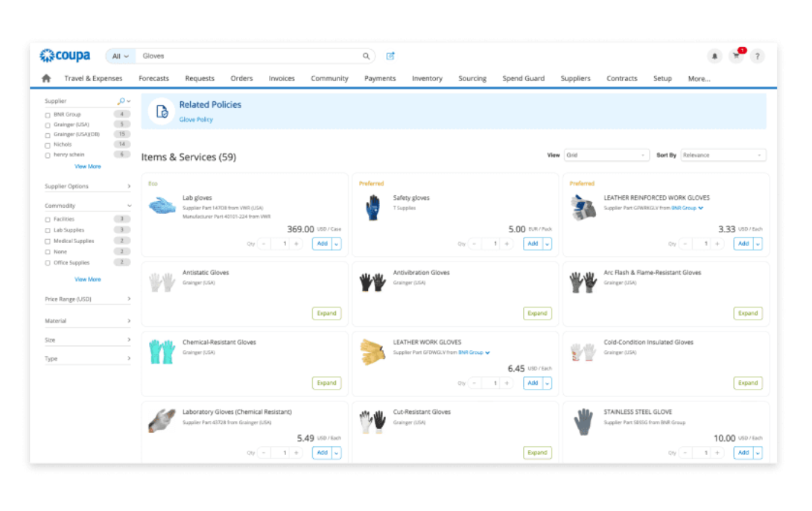This screenshot has height=511, width=812.
Task: Check the henry schein supplier filter
Action: click(x=48, y=156)
